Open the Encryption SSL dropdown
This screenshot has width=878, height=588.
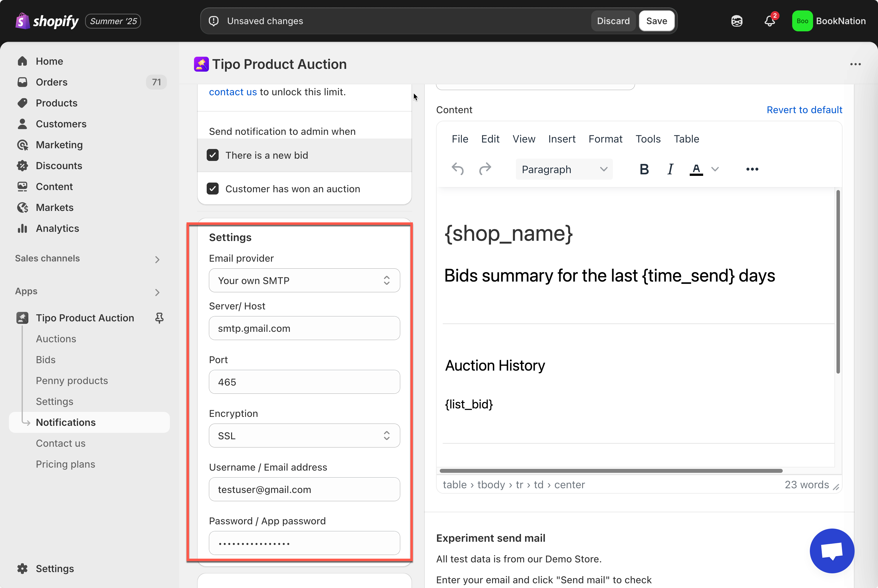304,436
